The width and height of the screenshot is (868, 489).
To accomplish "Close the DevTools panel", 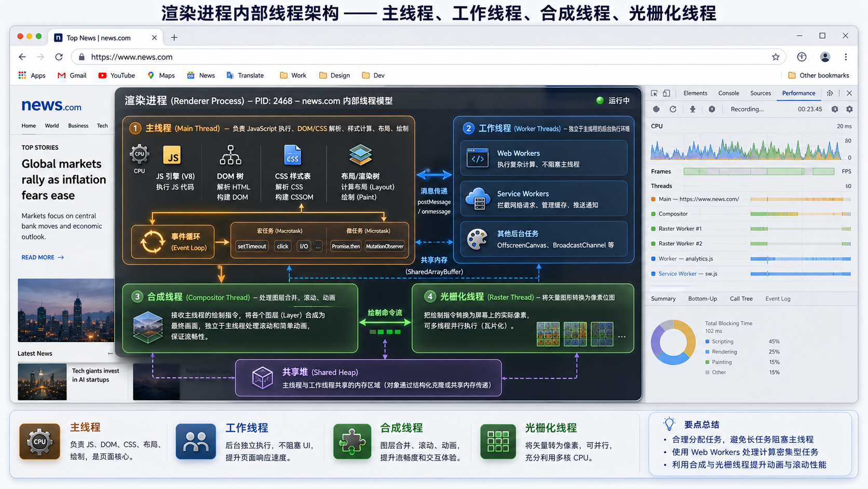I will (849, 94).
